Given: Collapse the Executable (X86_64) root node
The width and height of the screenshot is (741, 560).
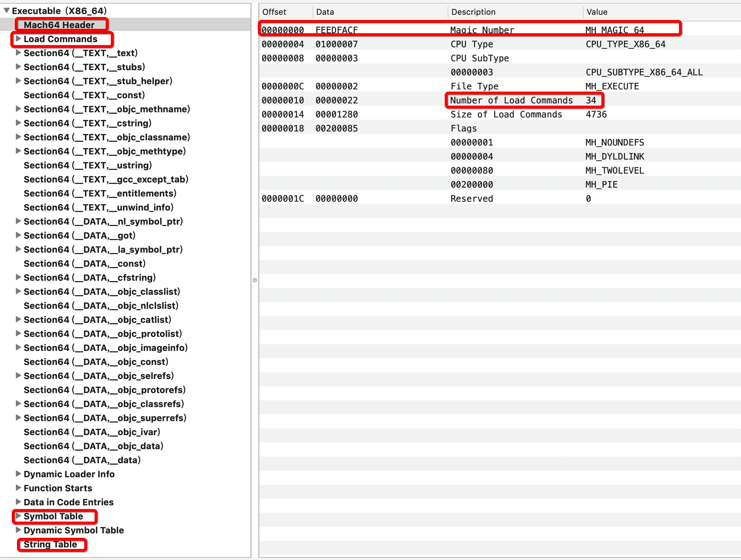Looking at the screenshot, I should pyautogui.click(x=7, y=11).
